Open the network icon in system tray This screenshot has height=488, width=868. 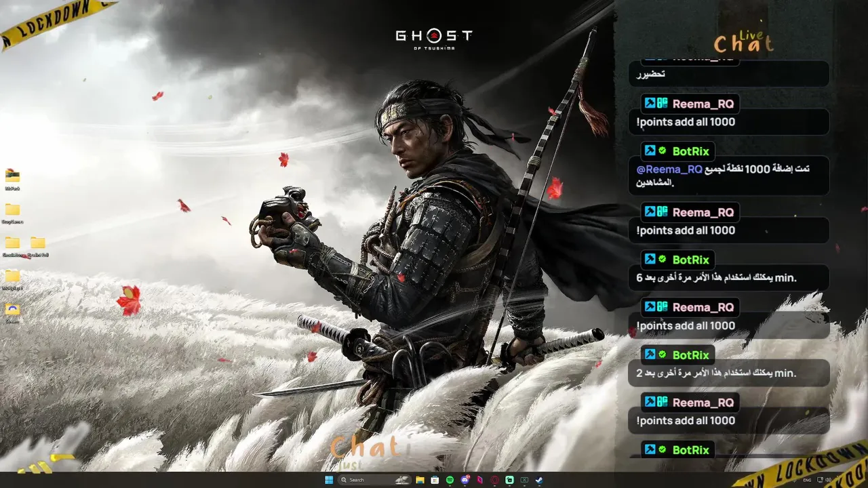[x=820, y=480]
